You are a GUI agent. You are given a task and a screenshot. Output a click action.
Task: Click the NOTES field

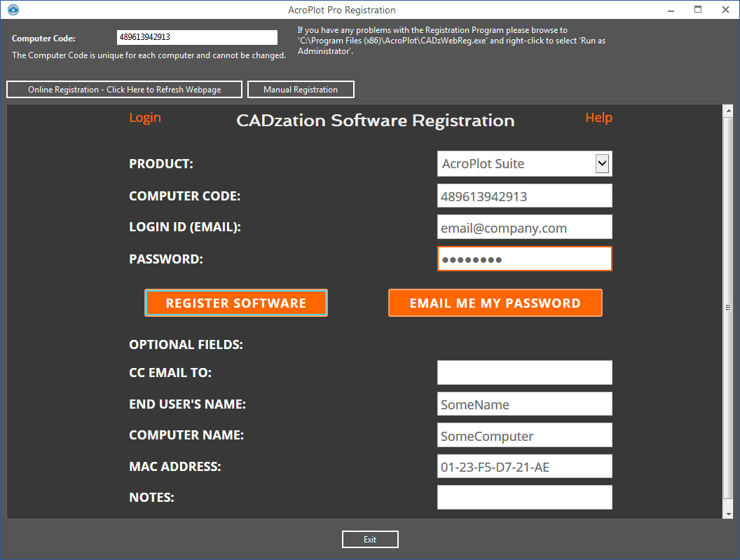coord(525,497)
